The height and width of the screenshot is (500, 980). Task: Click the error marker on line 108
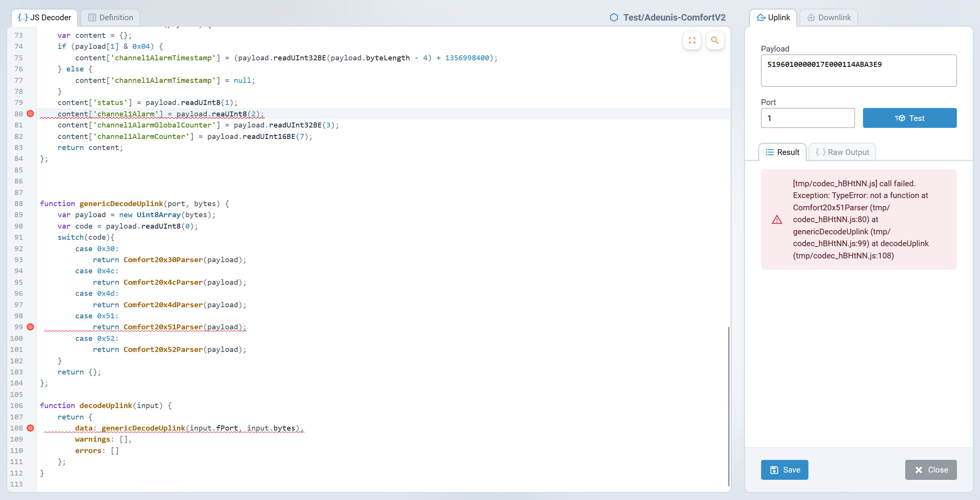(31, 428)
